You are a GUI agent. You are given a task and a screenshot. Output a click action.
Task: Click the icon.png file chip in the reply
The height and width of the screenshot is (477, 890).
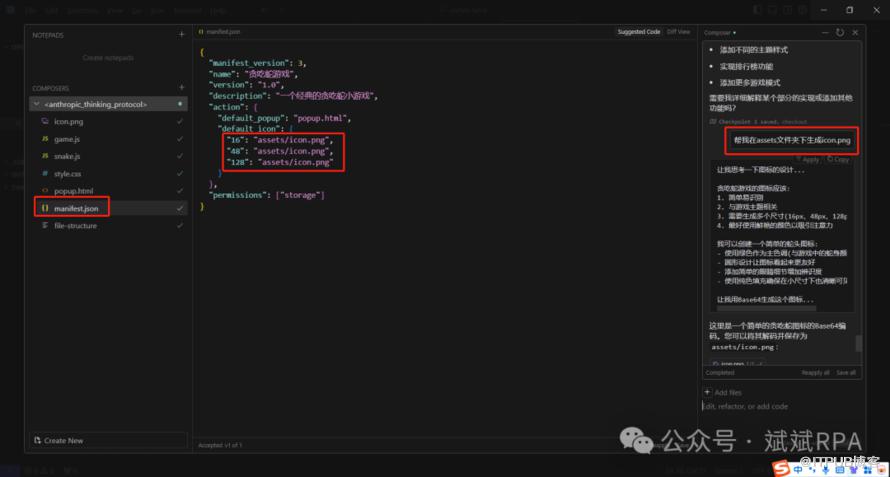coord(738,363)
